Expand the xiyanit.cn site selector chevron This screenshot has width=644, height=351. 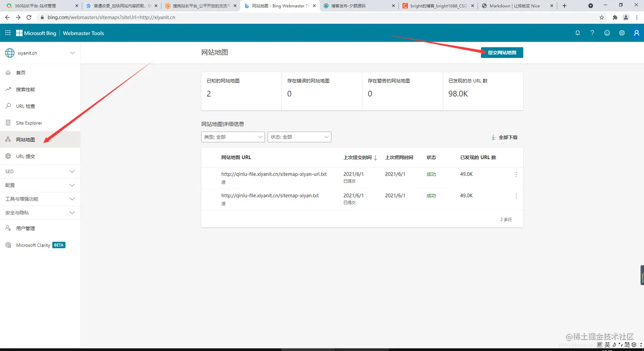[x=72, y=53]
